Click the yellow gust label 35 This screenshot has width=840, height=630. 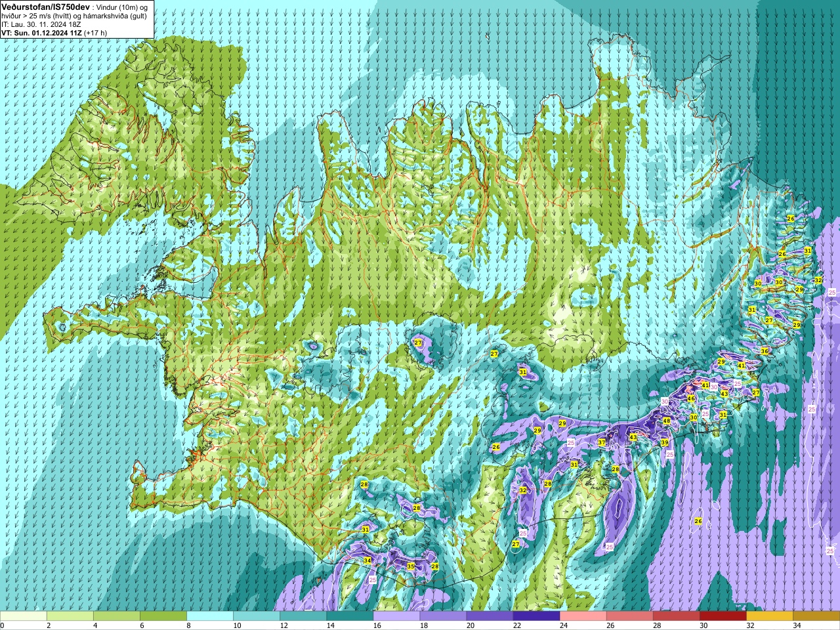(411, 566)
